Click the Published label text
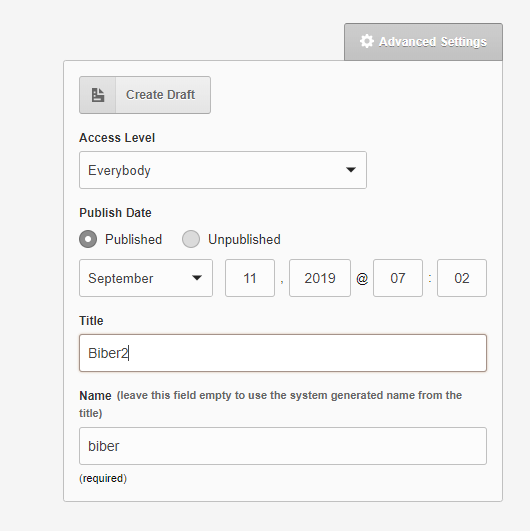 coord(133,239)
